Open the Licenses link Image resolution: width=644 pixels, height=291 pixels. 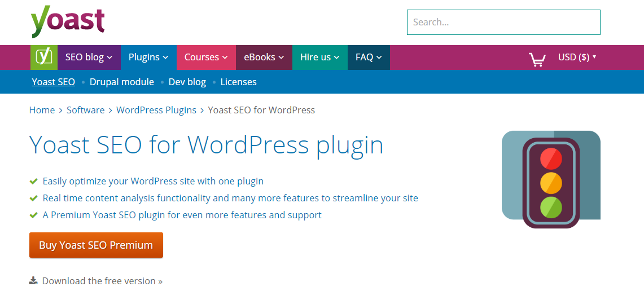[x=238, y=82]
